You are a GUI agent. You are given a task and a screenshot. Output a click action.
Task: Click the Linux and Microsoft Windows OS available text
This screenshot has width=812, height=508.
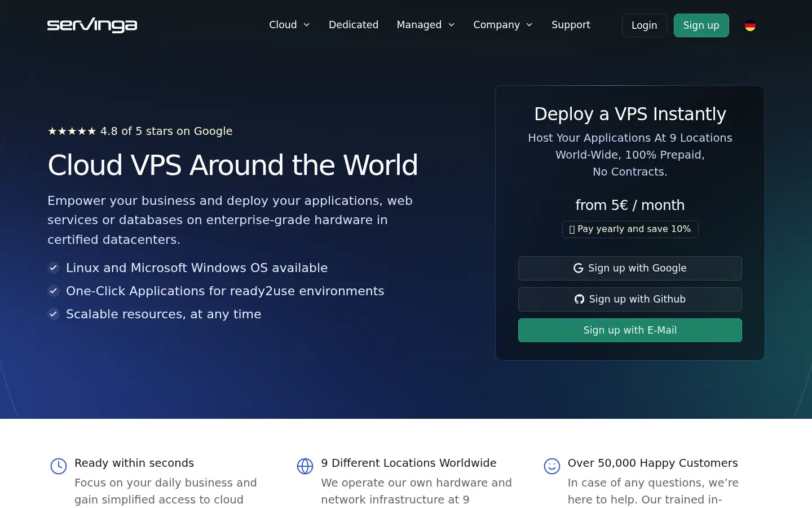197,268
